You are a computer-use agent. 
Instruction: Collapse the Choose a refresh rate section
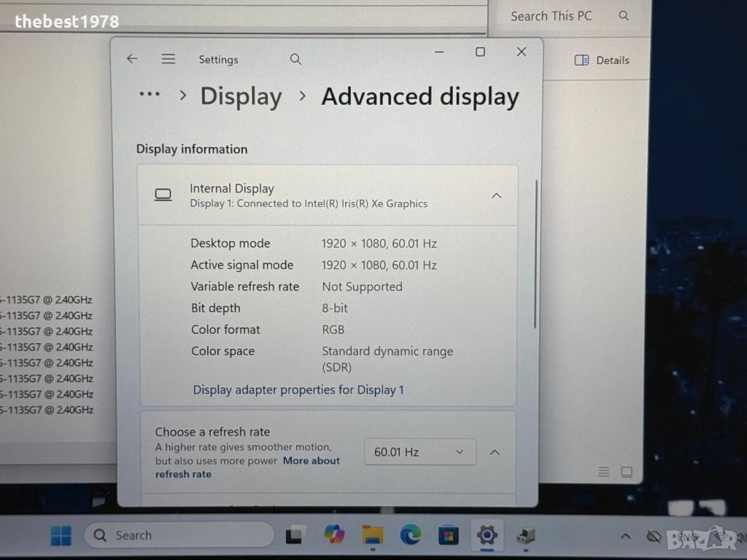495,452
